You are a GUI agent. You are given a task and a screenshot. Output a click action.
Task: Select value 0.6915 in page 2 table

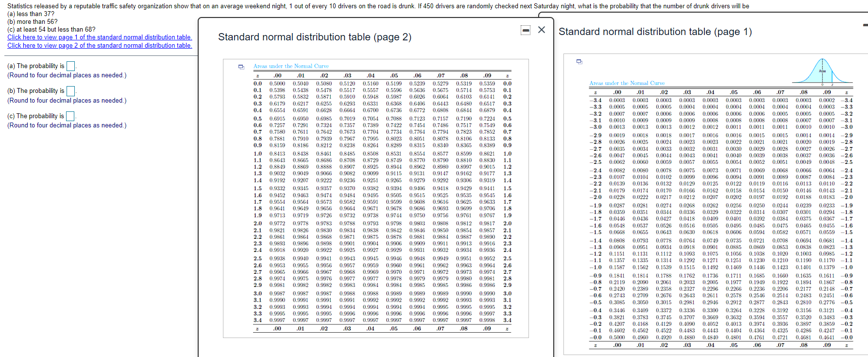point(277,119)
